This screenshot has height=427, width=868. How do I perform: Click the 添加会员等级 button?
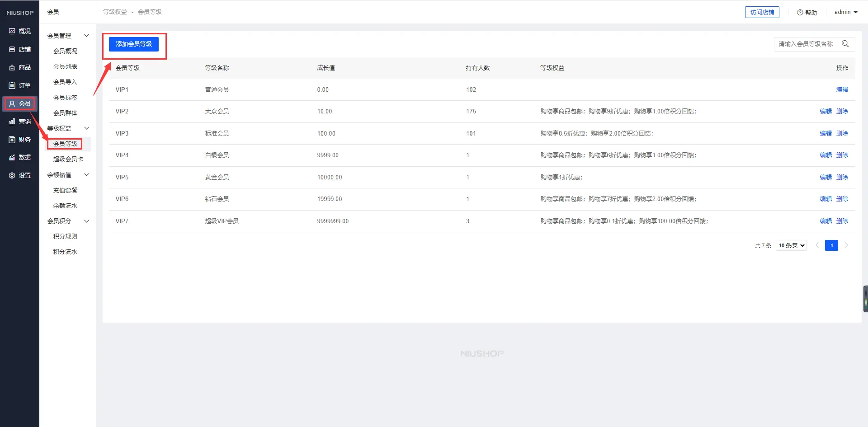(x=134, y=44)
